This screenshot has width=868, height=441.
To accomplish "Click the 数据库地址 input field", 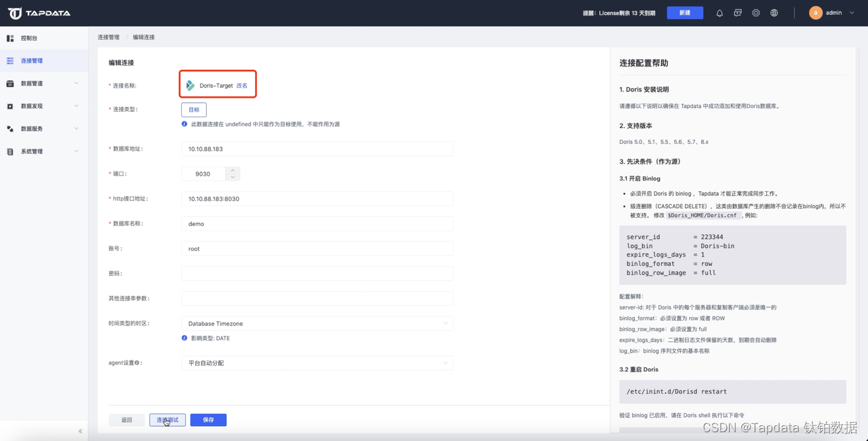I will coord(317,149).
